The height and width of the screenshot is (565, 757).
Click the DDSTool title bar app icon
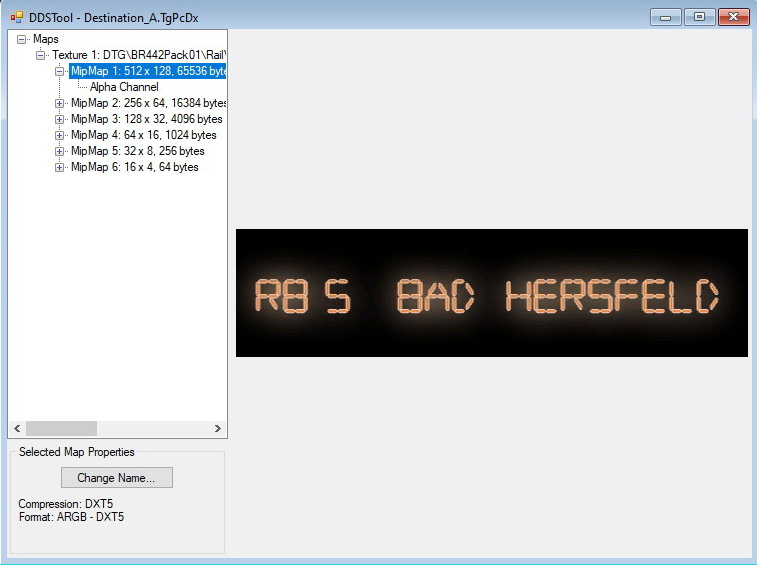pyautogui.click(x=17, y=17)
